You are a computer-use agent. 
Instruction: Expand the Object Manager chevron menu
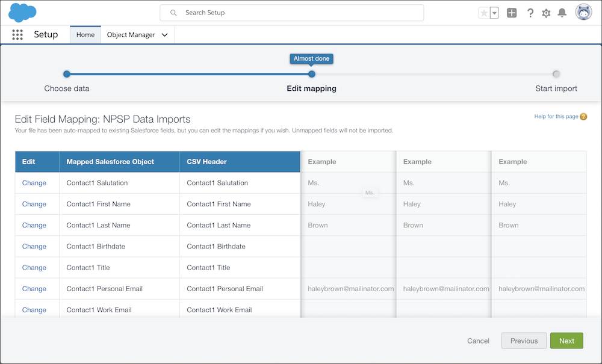[165, 35]
